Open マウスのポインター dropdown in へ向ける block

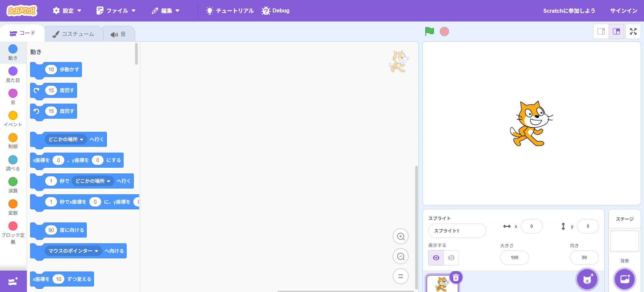tap(73, 251)
